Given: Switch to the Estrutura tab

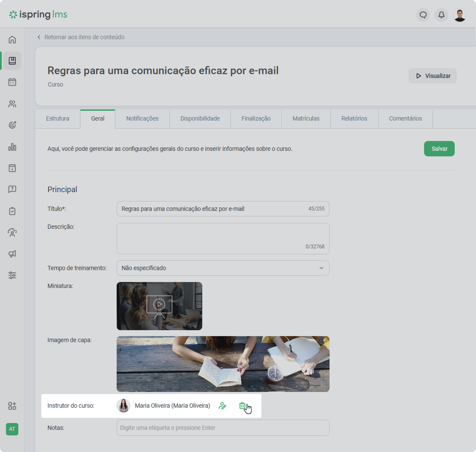Looking at the screenshot, I should [57, 119].
